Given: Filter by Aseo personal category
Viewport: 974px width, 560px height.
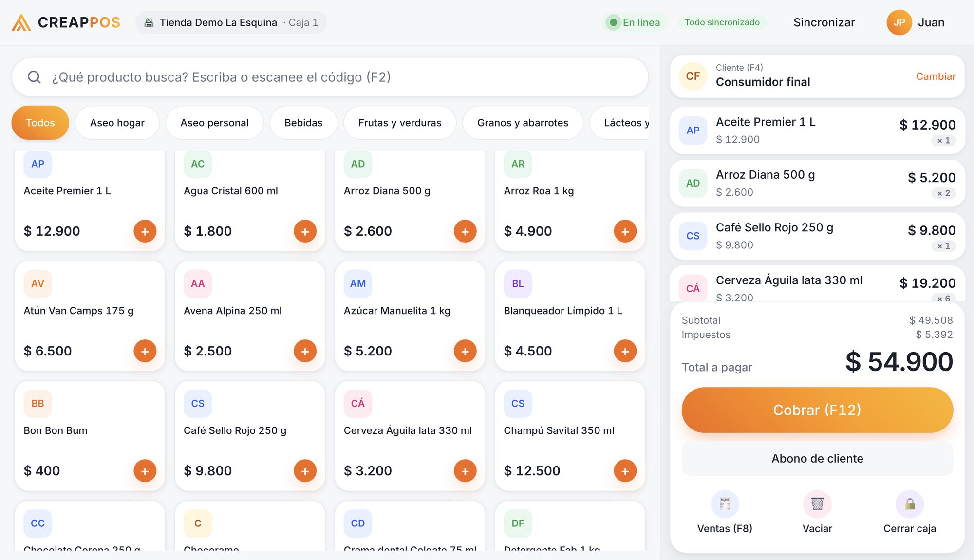Looking at the screenshot, I should click(214, 123).
